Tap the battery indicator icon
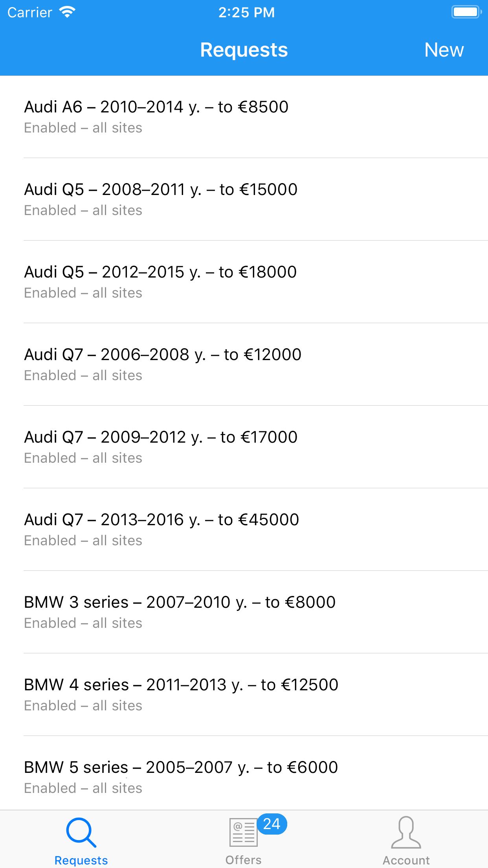Image resolution: width=488 pixels, height=868 pixels. tap(466, 12)
